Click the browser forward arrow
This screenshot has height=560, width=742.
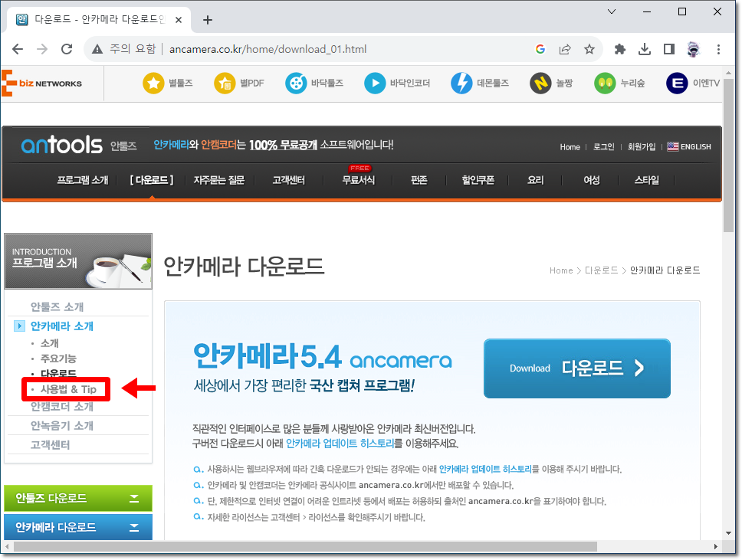pyautogui.click(x=42, y=49)
